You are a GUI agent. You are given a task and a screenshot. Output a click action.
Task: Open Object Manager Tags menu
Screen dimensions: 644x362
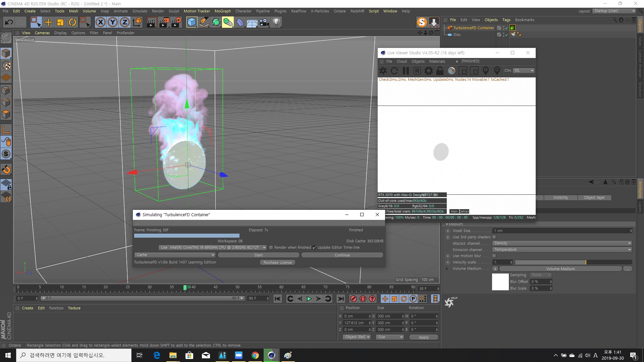[x=506, y=20]
